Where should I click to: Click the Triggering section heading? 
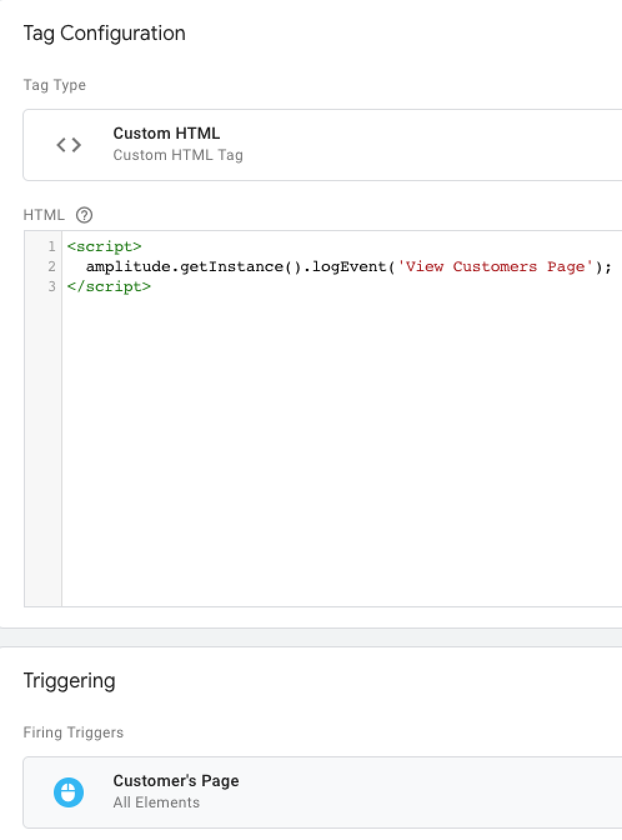(x=69, y=681)
